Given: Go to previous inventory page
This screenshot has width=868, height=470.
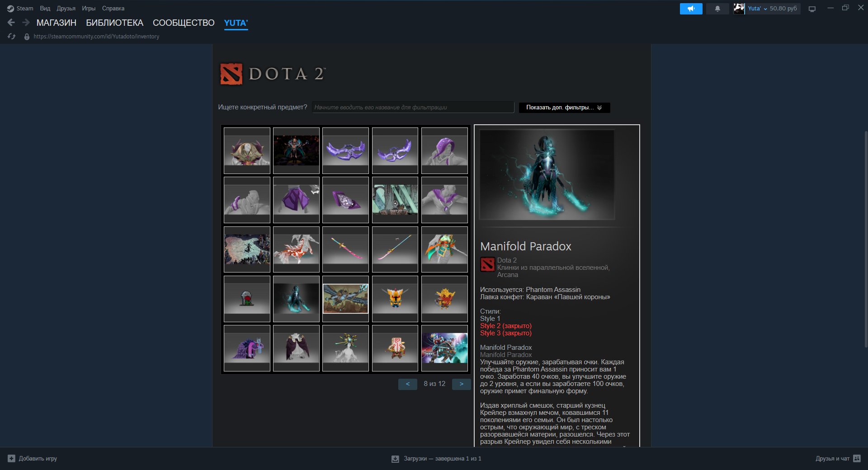Looking at the screenshot, I should point(408,384).
